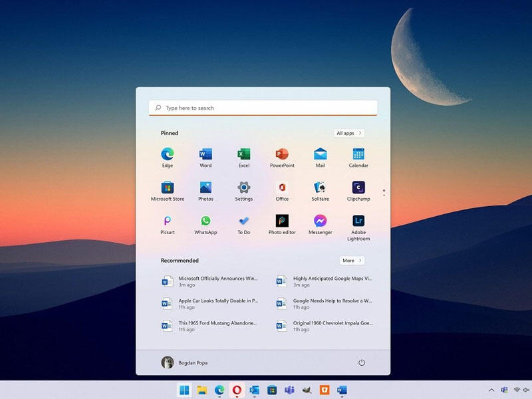Click the muted volume icon

pos(526,390)
